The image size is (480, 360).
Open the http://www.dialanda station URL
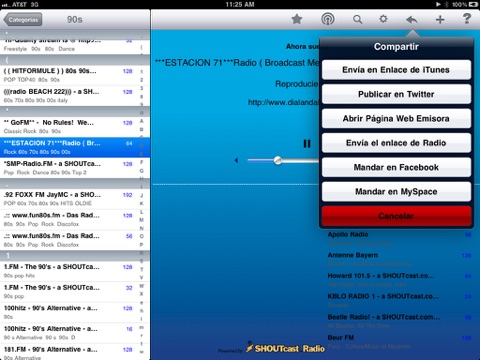tap(283, 102)
